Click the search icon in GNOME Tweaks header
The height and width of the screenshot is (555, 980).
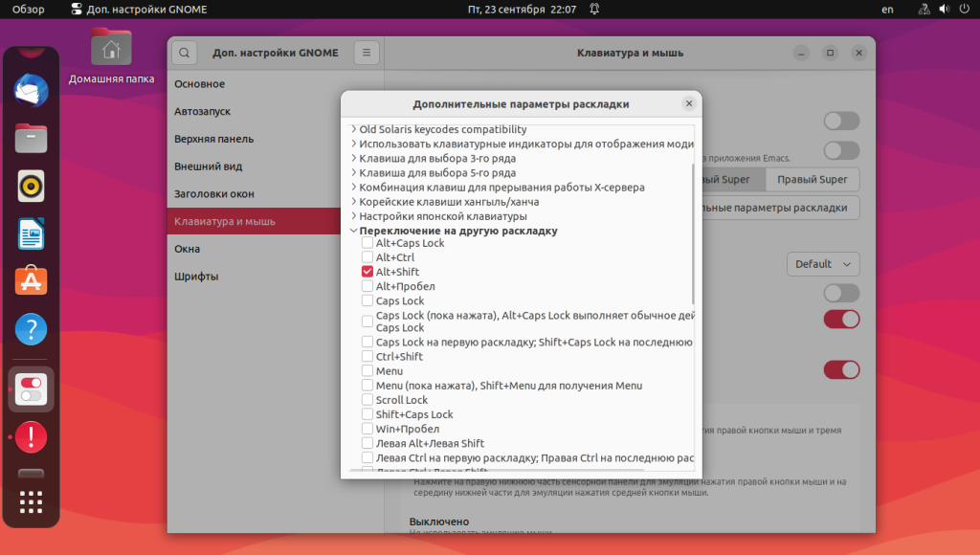[185, 54]
